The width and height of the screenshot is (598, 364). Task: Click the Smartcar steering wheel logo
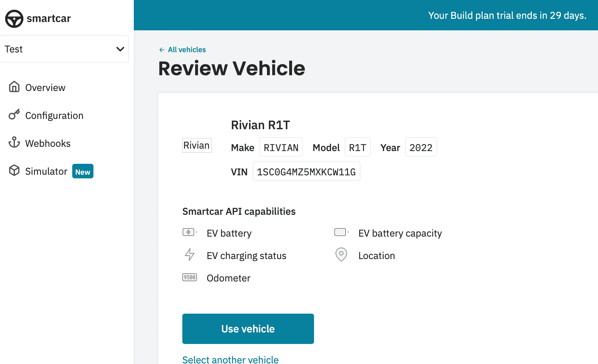click(x=14, y=19)
